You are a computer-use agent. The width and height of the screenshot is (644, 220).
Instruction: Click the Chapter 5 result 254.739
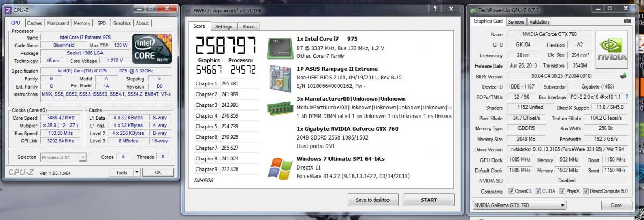click(x=230, y=127)
